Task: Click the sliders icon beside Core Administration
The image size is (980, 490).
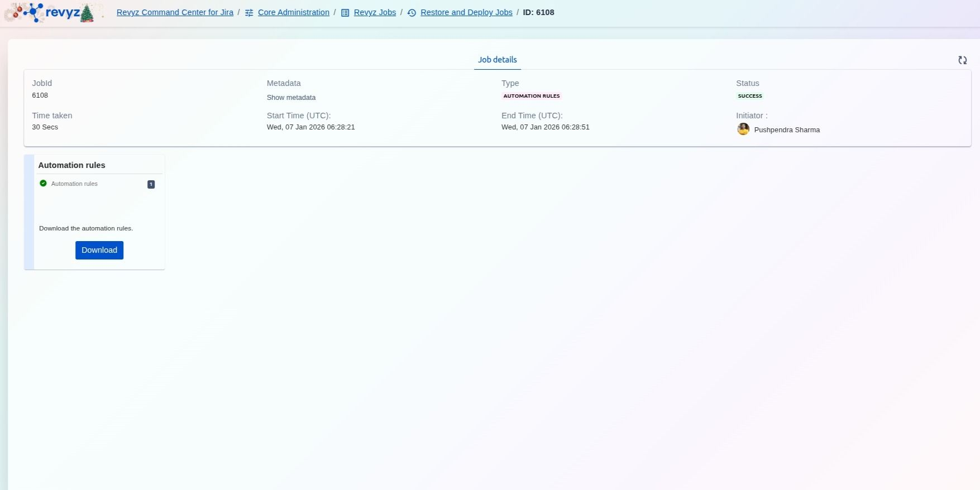Action: pyautogui.click(x=249, y=13)
